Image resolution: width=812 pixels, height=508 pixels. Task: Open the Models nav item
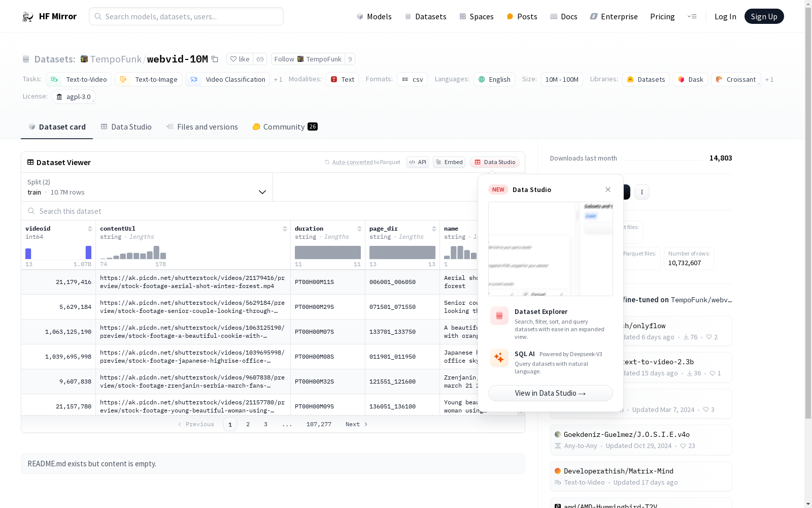click(374, 17)
